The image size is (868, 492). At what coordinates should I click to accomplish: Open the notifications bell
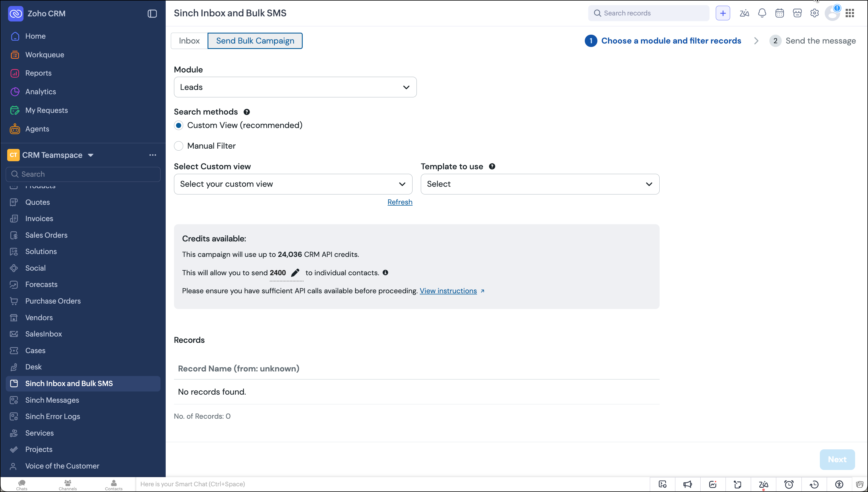762,13
